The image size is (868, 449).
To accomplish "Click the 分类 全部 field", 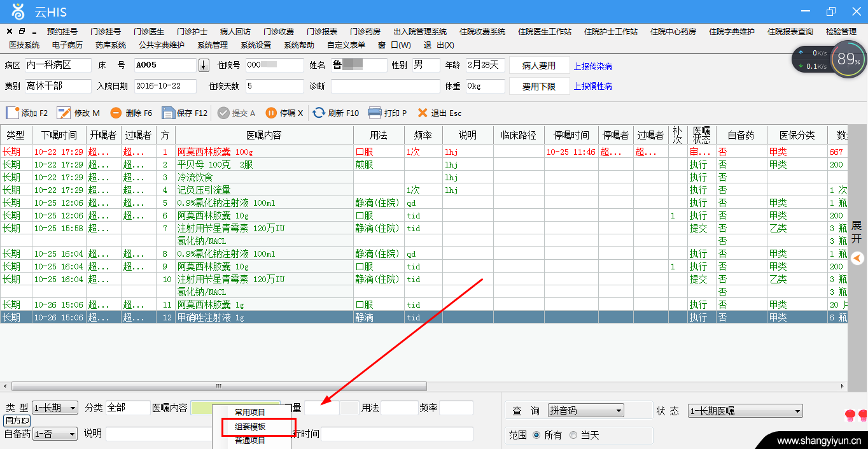I will [127, 408].
